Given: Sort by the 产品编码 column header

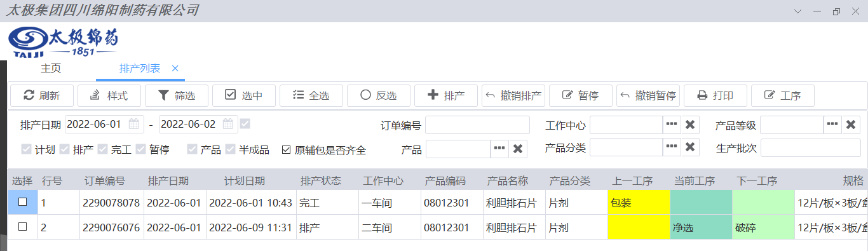Looking at the screenshot, I should tap(445, 180).
